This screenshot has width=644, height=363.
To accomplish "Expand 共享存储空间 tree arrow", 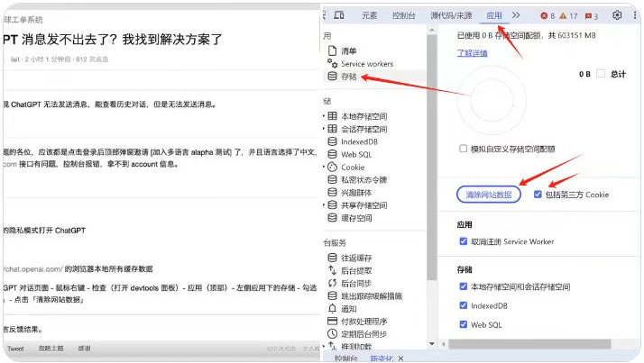I will (324, 205).
